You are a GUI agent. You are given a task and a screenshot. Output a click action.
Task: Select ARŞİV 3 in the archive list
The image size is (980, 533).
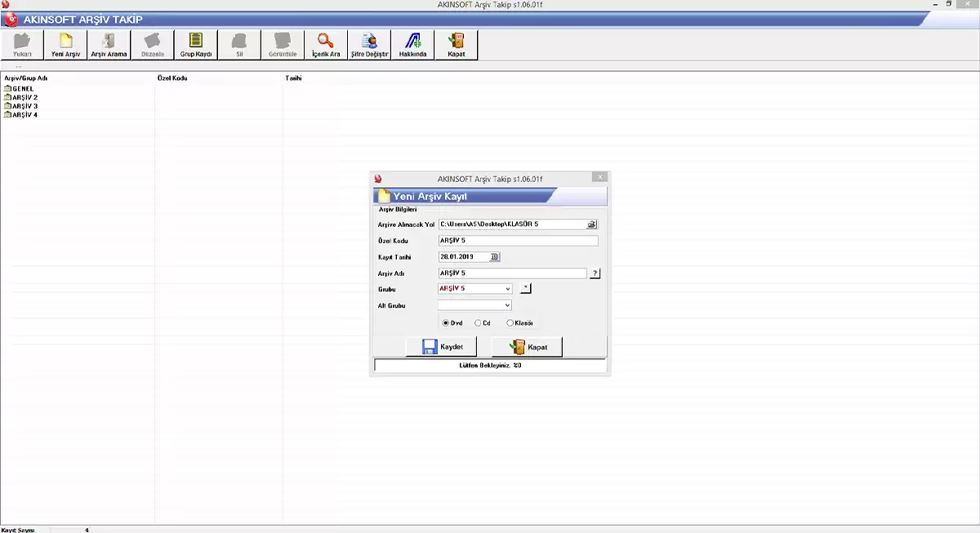tap(24, 106)
